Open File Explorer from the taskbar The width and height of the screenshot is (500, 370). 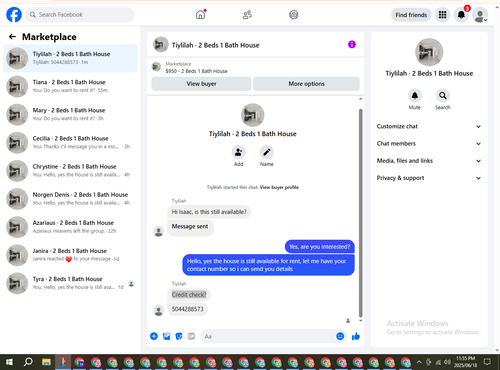pos(46,362)
